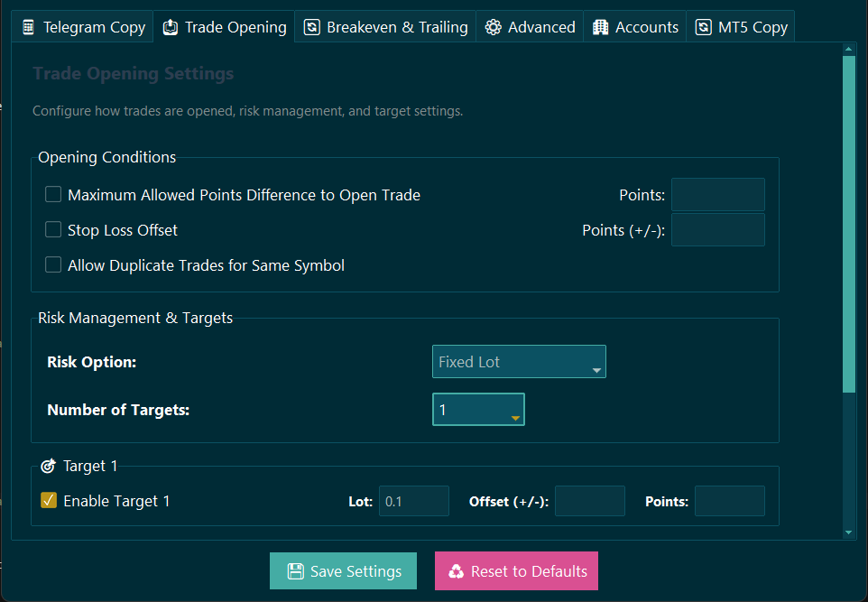Viewport: 868px width, 602px height.
Task: Click the dollar icon on MT5 Copy tab
Action: pyautogui.click(x=703, y=27)
